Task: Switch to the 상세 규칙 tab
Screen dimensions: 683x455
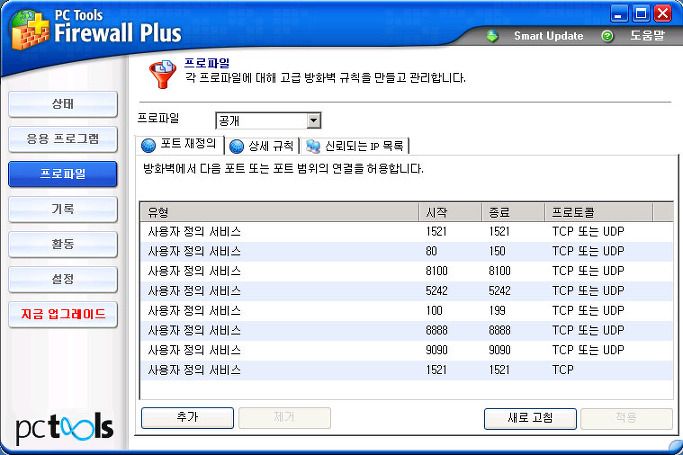Action: pos(262,146)
